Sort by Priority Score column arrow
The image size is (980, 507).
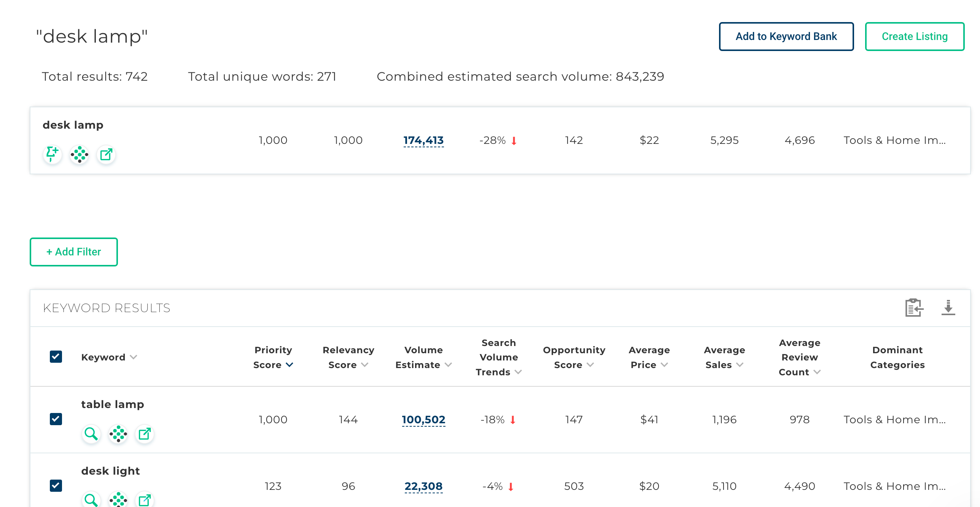pos(290,365)
